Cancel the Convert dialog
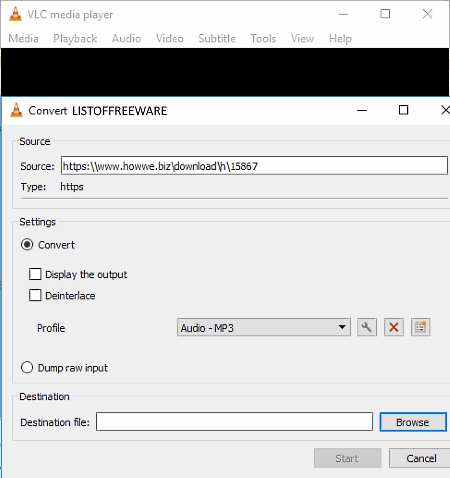Screen dimensions: 450x478 tap(421, 458)
